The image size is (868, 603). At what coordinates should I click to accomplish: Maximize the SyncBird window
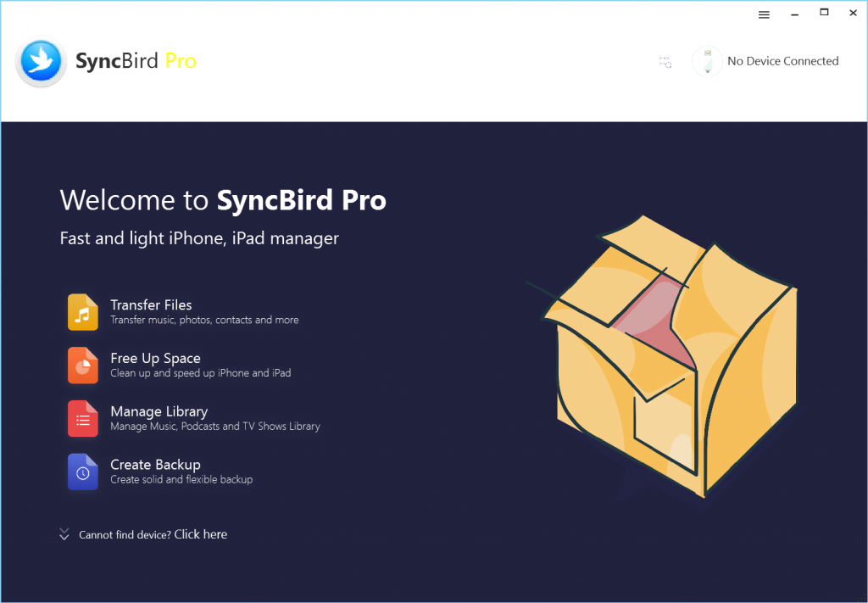[x=824, y=12]
